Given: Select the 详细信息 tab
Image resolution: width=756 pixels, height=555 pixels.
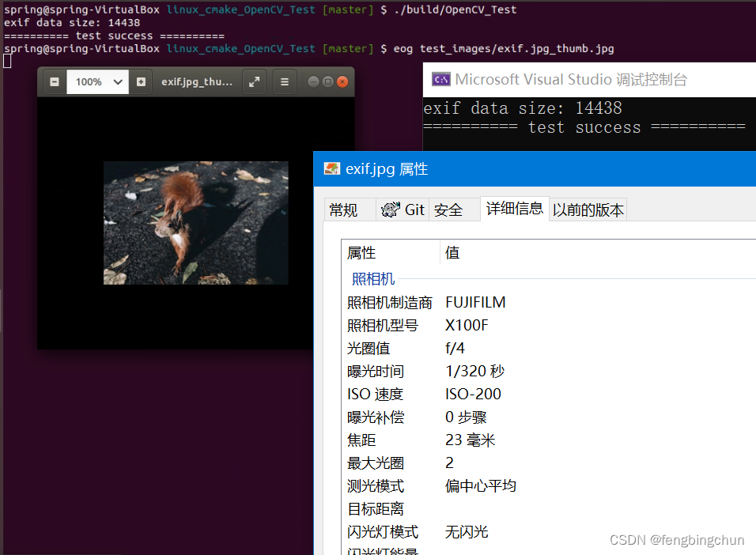Looking at the screenshot, I should click(x=514, y=208).
